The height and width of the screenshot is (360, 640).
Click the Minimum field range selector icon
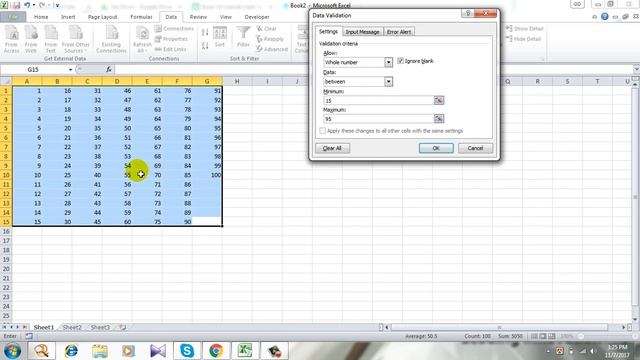pos(439,100)
